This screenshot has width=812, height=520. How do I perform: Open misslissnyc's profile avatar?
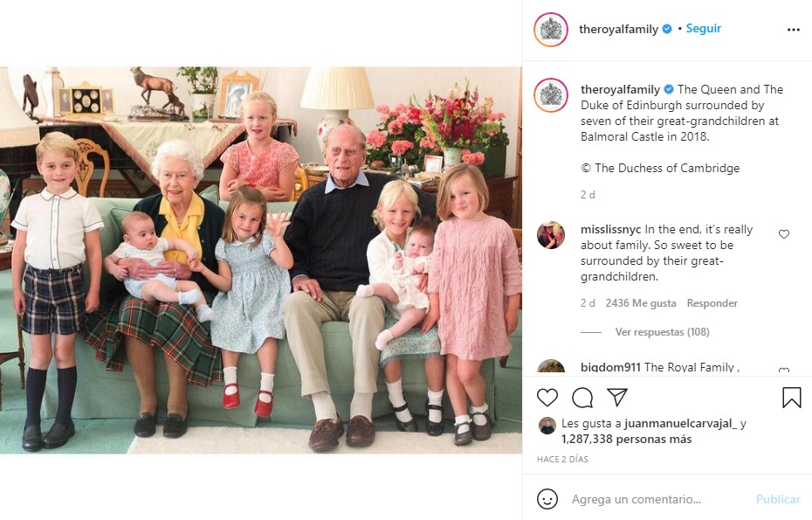tap(550, 235)
